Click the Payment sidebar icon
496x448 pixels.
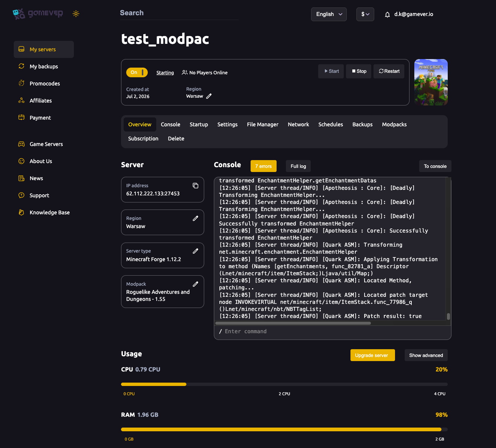click(x=22, y=118)
